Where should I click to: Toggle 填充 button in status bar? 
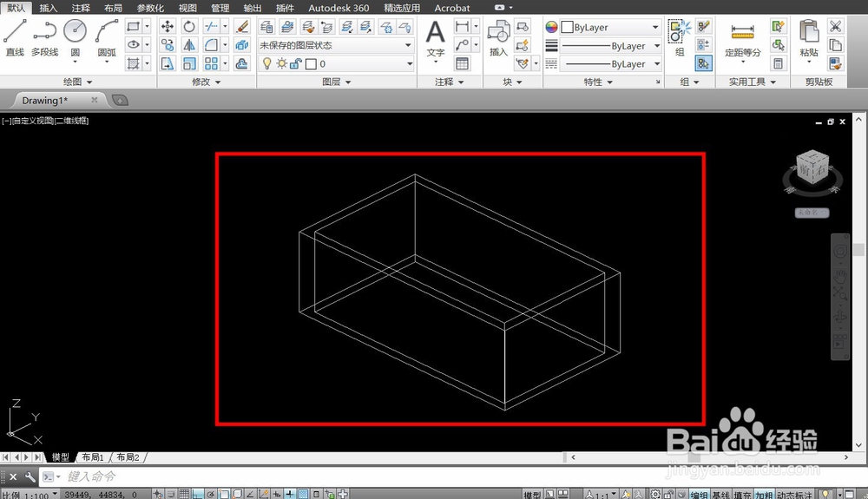[x=742, y=495]
